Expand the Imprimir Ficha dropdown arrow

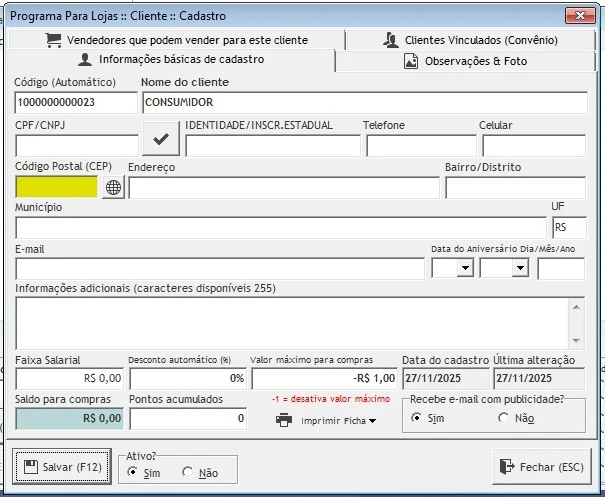(x=373, y=421)
